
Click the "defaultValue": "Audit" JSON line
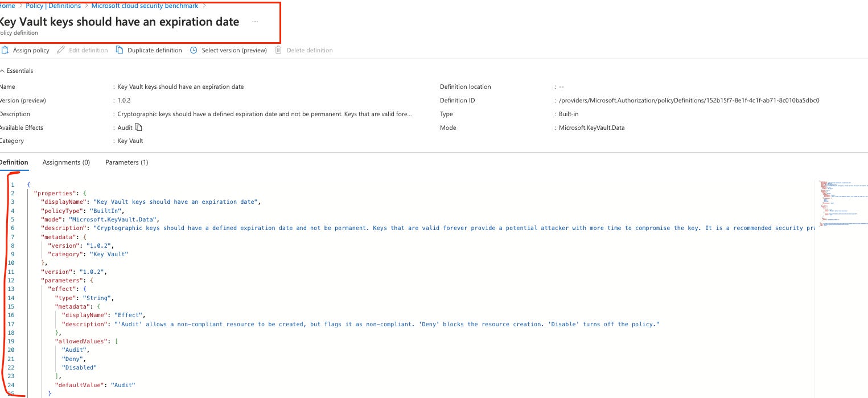coord(95,385)
